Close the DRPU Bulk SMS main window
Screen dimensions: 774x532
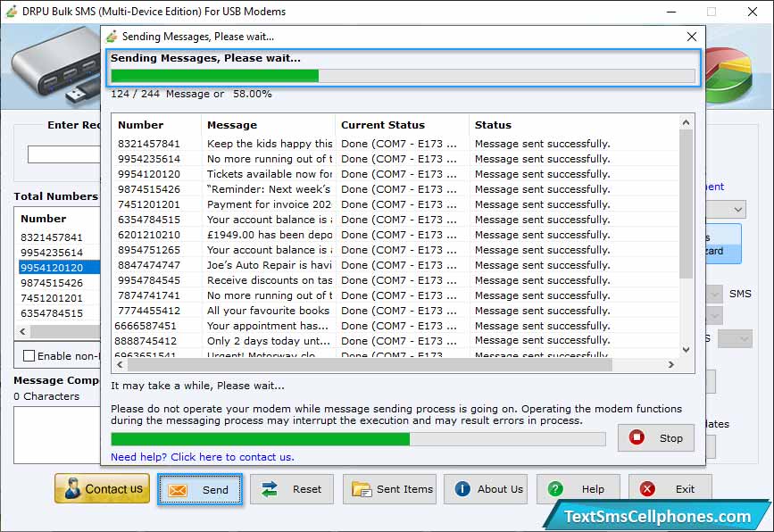(x=753, y=12)
